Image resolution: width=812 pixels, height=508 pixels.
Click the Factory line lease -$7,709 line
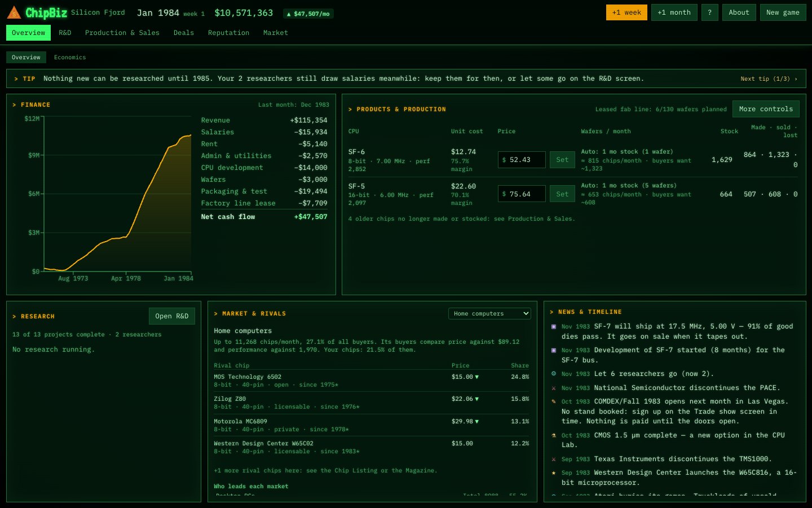tap(264, 203)
